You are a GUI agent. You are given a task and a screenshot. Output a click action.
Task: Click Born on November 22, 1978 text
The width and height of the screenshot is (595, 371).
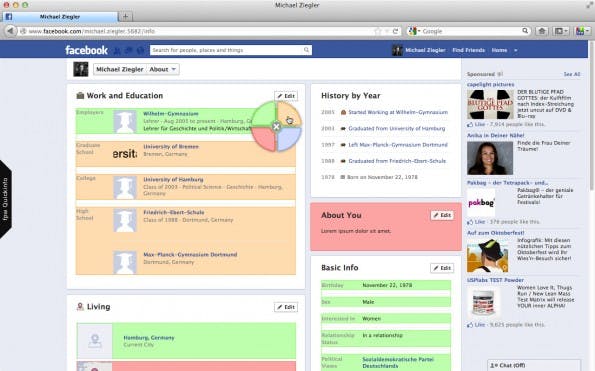(x=382, y=177)
